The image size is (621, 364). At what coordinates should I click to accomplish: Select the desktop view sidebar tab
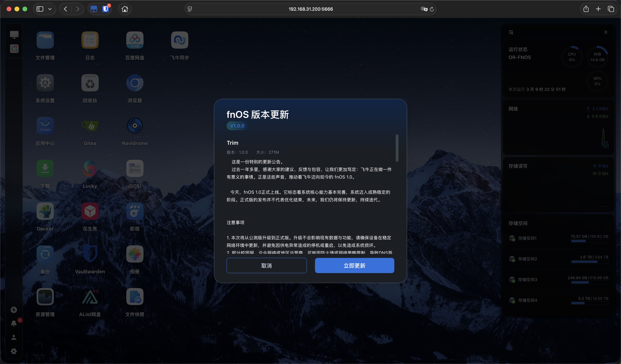tap(14, 35)
